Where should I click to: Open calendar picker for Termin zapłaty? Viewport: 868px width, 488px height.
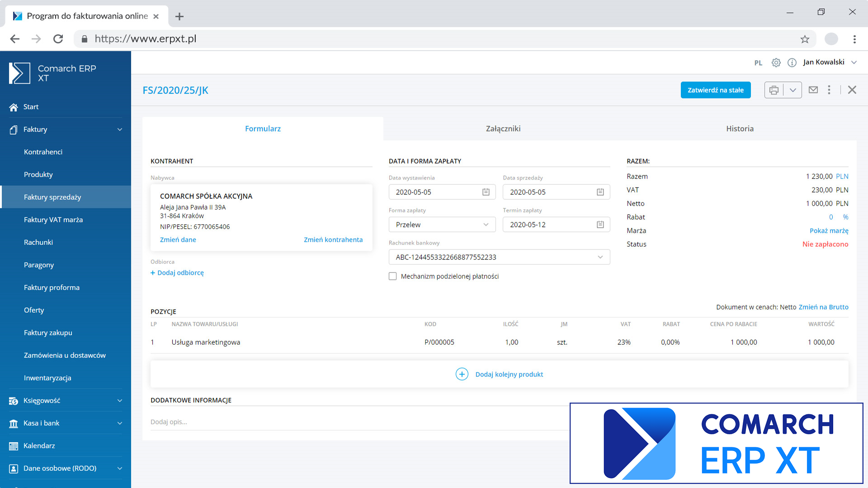(x=600, y=225)
